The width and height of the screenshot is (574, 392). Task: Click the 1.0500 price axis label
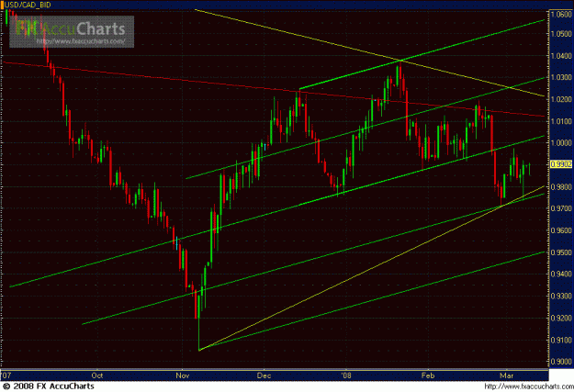(561, 34)
